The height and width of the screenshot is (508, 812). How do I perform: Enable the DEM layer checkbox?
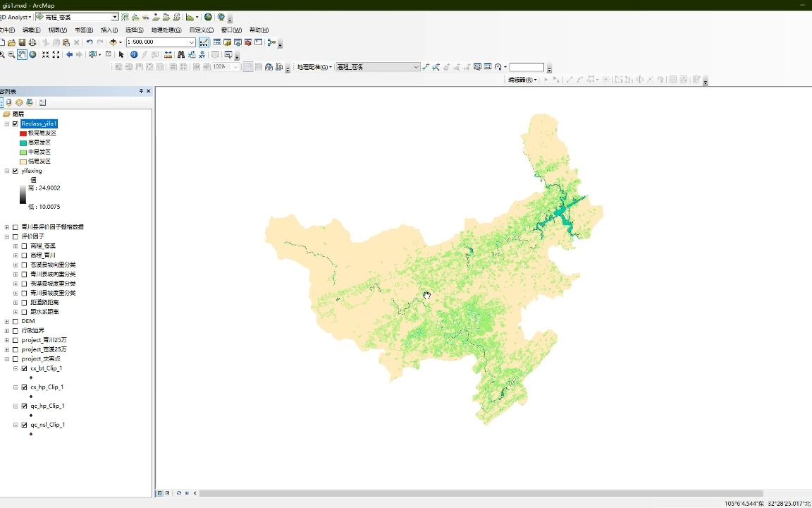coord(16,322)
